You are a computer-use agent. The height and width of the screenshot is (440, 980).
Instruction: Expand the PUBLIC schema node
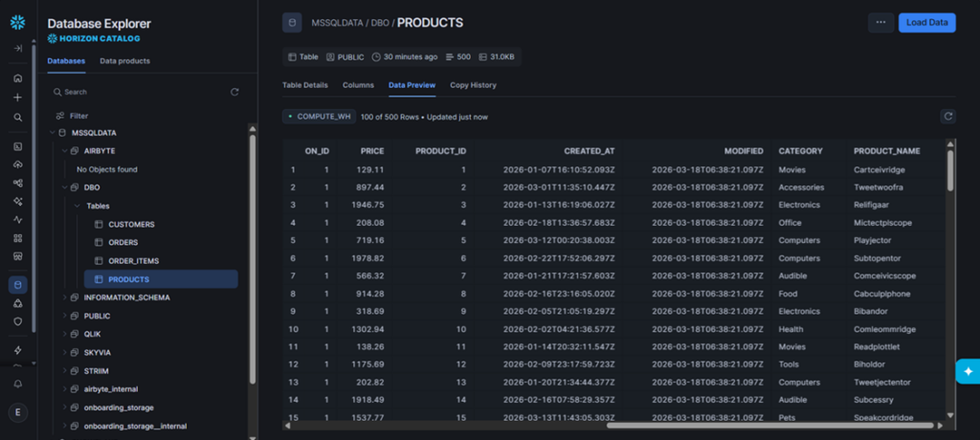(x=64, y=317)
